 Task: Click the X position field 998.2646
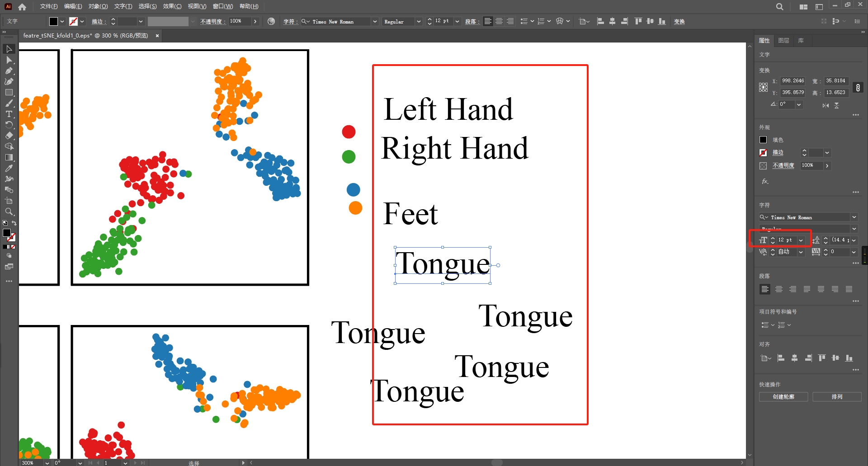point(793,81)
